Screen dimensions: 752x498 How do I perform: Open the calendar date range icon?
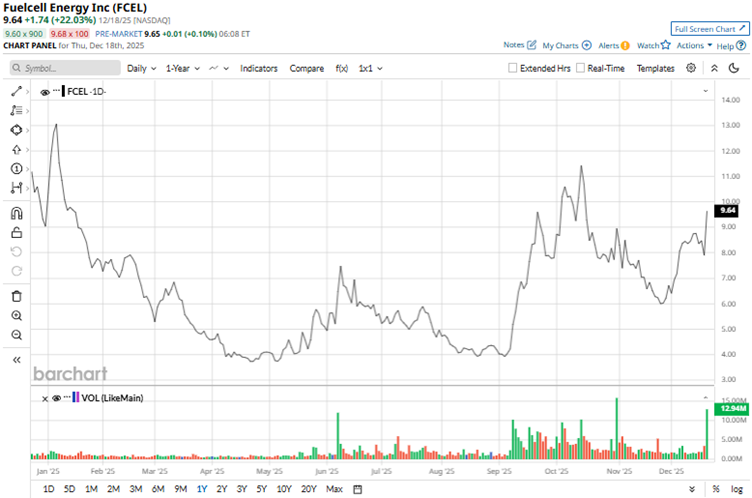point(357,489)
